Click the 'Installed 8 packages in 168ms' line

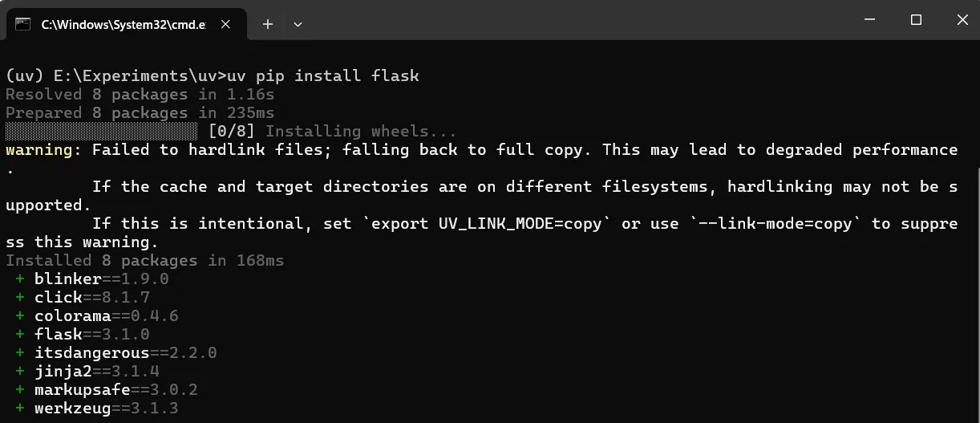(x=145, y=261)
